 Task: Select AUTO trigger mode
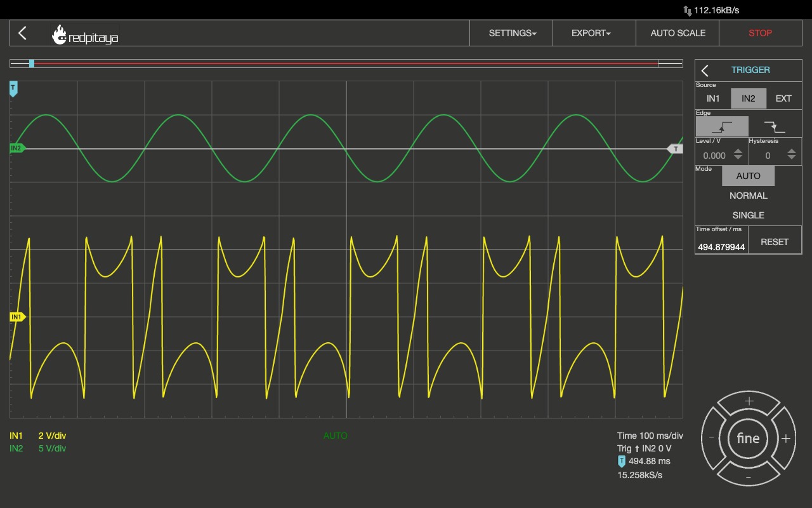(x=749, y=176)
